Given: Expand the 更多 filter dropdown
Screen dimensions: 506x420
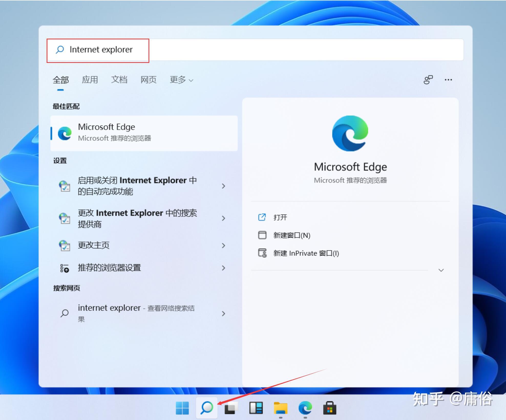Looking at the screenshot, I should pos(181,80).
